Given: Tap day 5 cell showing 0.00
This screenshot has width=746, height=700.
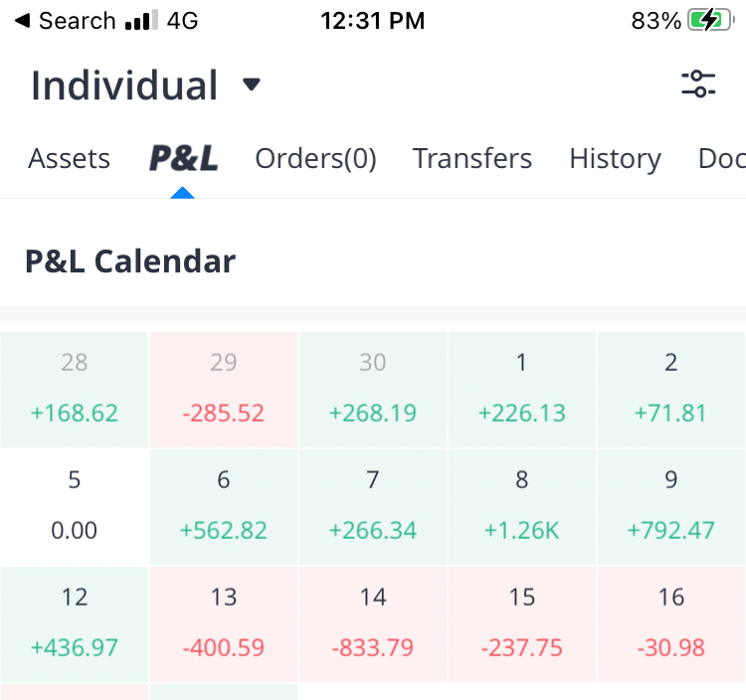Looking at the screenshot, I should 75,506.
